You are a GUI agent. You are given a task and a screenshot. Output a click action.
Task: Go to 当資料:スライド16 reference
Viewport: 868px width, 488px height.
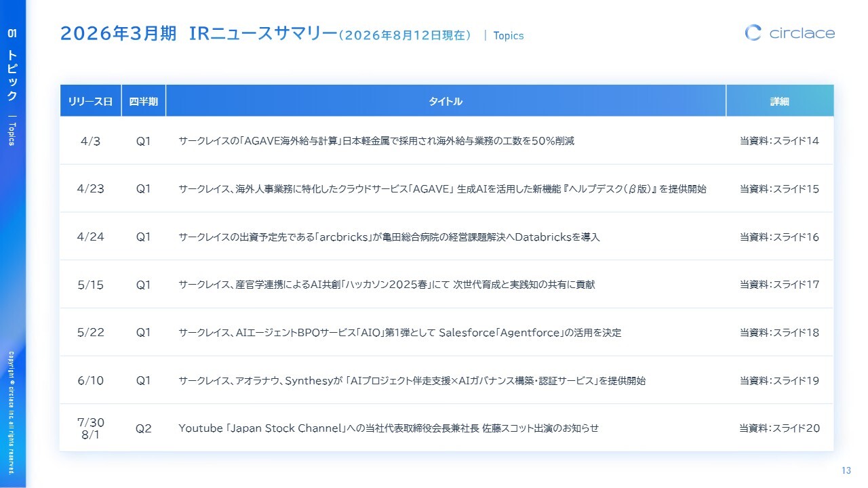click(780, 237)
